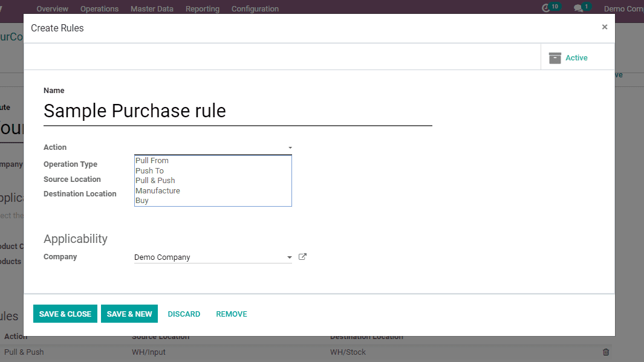Select the Pull & Push rule row text
644x362 pixels.
(x=24, y=352)
